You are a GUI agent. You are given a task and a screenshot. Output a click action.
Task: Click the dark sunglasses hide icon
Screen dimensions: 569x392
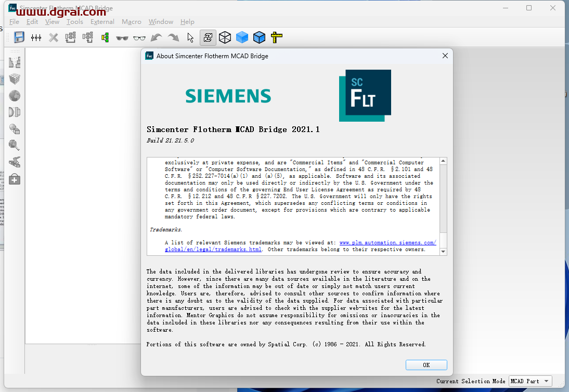pyautogui.click(x=122, y=38)
